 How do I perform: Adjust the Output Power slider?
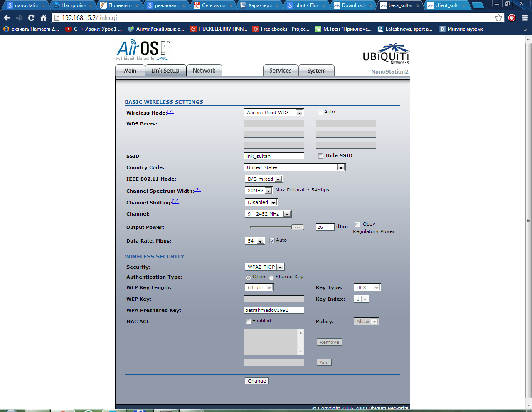pyautogui.click(x=298, y=227)
